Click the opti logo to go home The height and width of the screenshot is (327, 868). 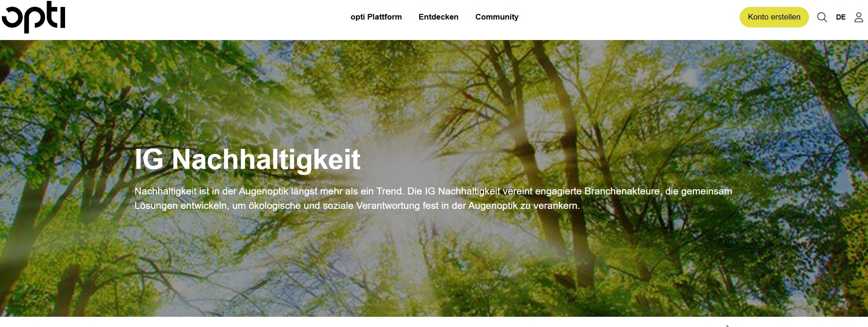point(33,18)
